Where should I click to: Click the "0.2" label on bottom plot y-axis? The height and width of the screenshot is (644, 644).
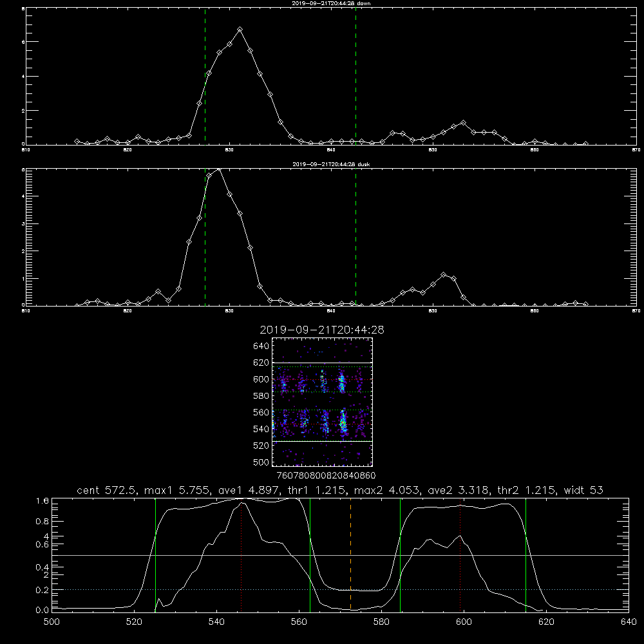click(x=43, y=590)
